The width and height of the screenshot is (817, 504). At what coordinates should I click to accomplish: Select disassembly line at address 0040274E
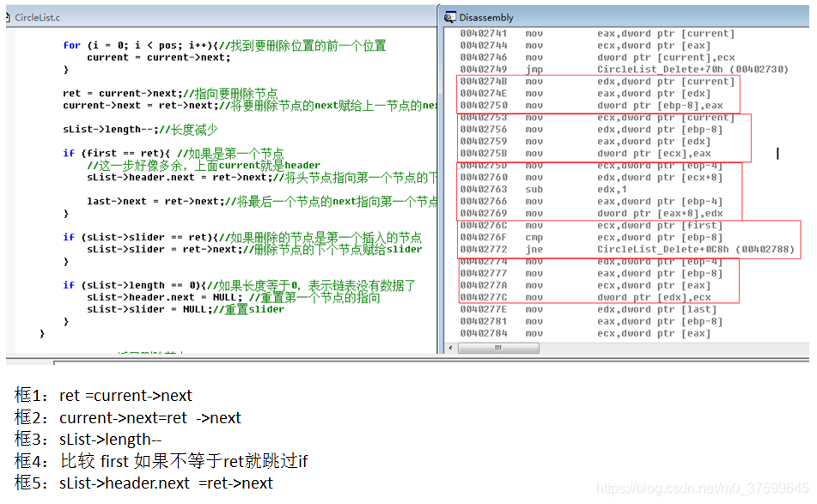pos(585,94)
